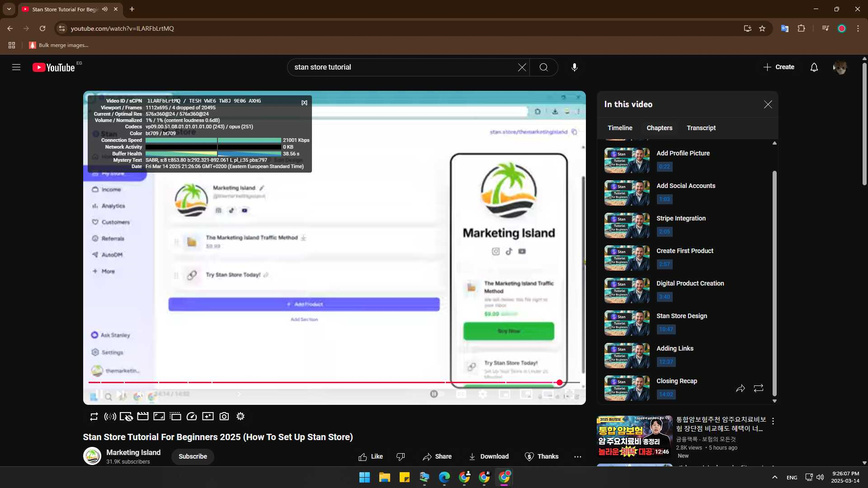The image size is (868, 488).
Task: Click the video filters sparkle icon
Action: point(208,417)
